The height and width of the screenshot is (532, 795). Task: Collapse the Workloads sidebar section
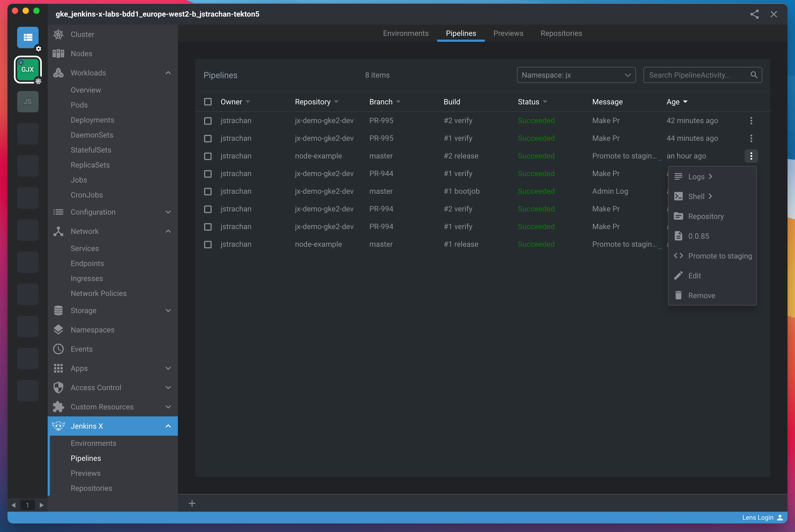(168, 73)
